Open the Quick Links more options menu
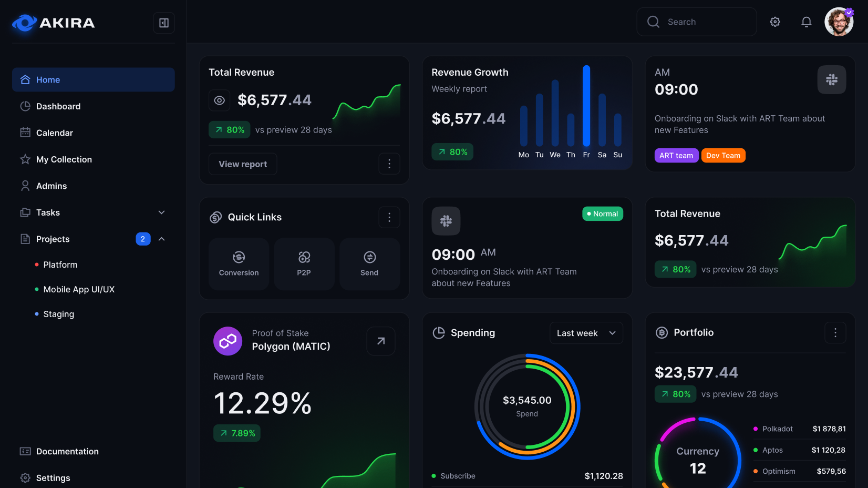868x488 pixels. coord(389,217)
